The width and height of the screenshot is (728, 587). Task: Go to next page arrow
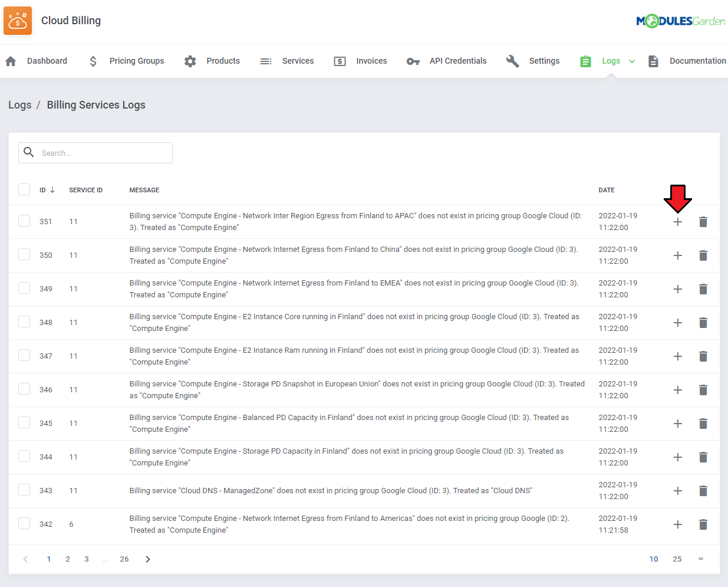pos(148,559)
